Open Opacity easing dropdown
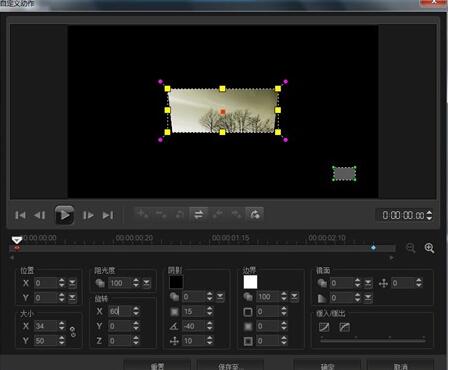Screen dimensions: 449x370 pyautogui.click(x=147, y=283)
